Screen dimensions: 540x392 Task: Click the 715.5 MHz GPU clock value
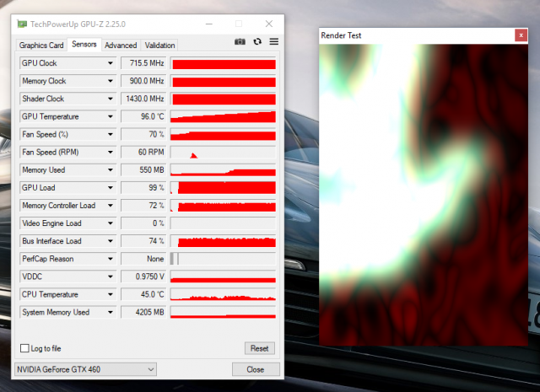point(143,63)
